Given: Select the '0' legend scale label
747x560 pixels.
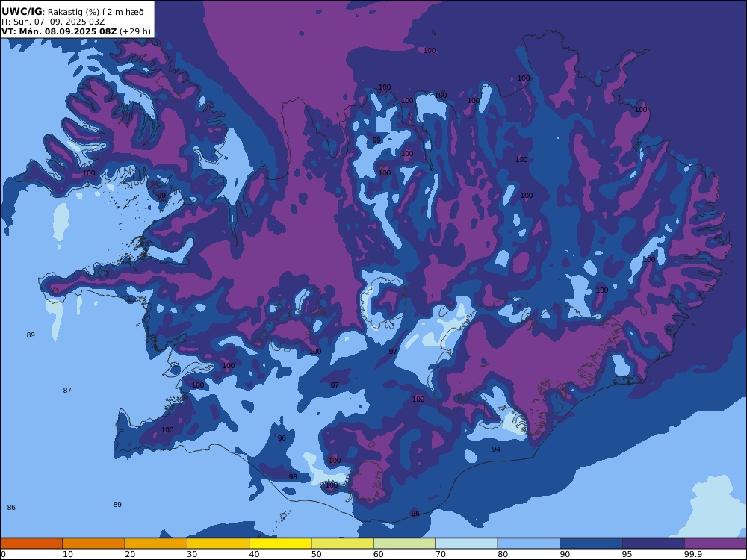Looking at the screenshot, I should point(3,554).
